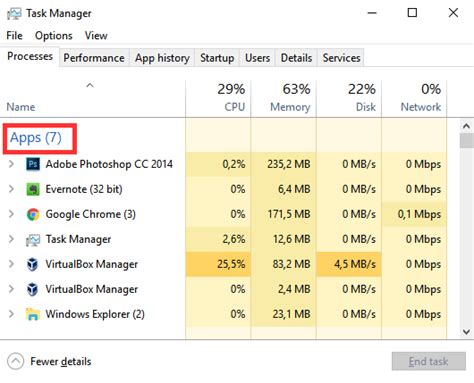Select the Apps (7) group heading
The height and width of the screenshot is (383, 474).
point(36,138)
